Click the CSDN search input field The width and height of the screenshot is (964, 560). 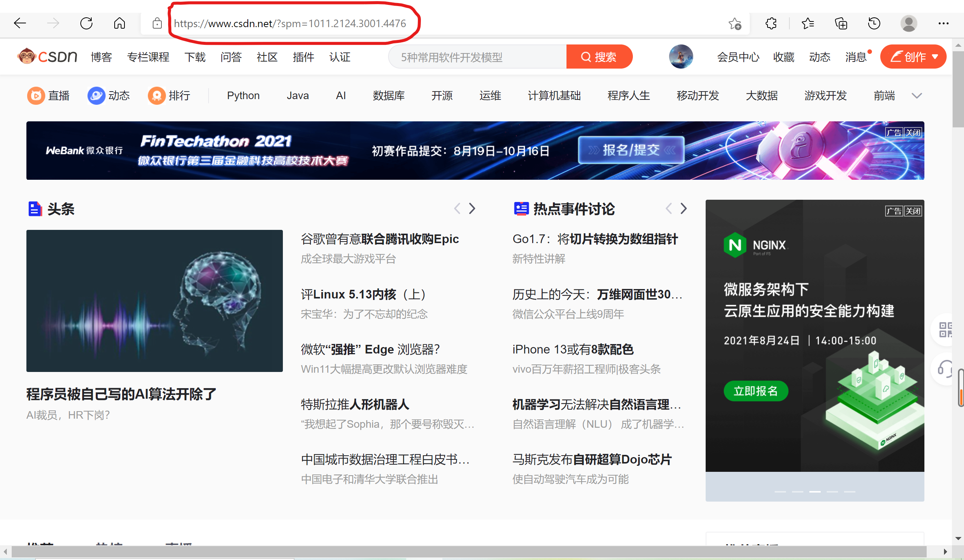coord(477,57)
